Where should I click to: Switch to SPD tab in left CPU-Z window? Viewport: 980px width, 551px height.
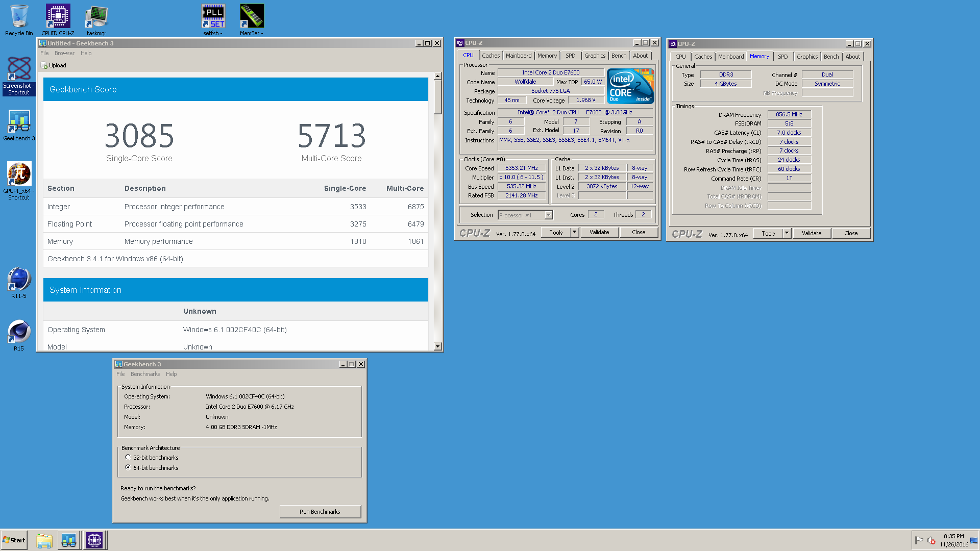pyautogui.click(x=570, y=56)
